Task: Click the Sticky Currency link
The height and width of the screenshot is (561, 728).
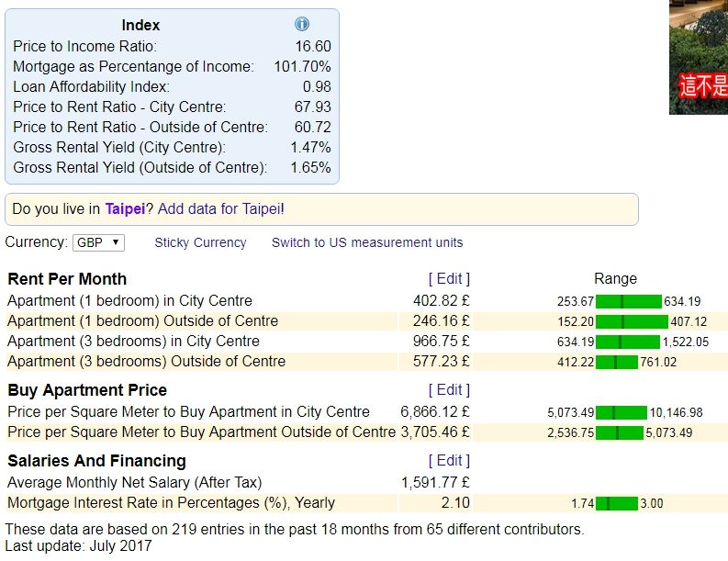Action: (200, 242)
